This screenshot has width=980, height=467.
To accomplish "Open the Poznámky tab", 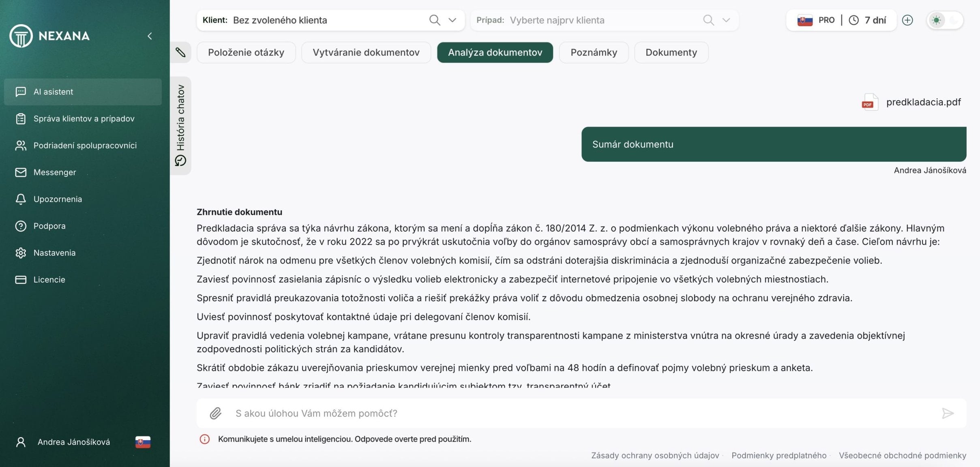I will click(593, 52).
